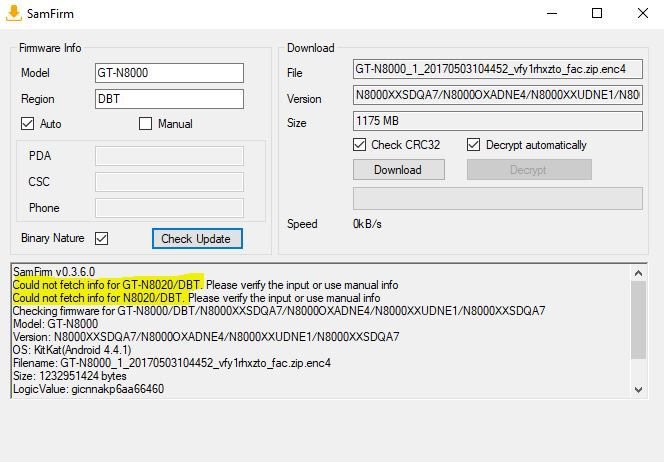The height and width of the screenshot is (462, 664).
Task: Click the log scrollbar up arrow
Action: tap(639, 274)
